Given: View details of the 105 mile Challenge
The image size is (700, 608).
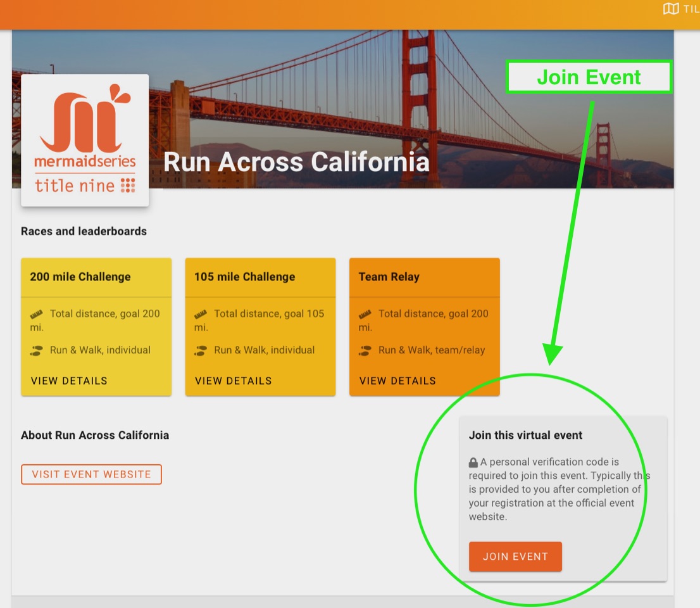Looking at the screenshot, I should tap(234, 381).
